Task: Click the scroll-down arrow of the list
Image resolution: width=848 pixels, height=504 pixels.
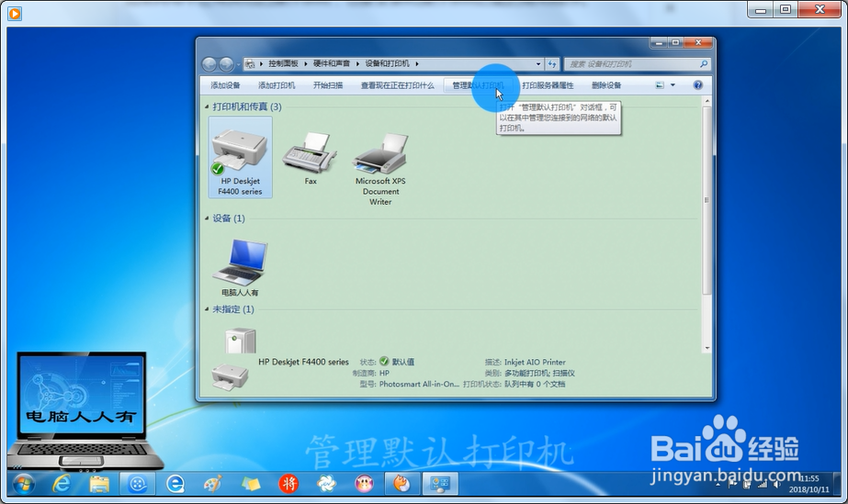Action: (x=707, y=349)
